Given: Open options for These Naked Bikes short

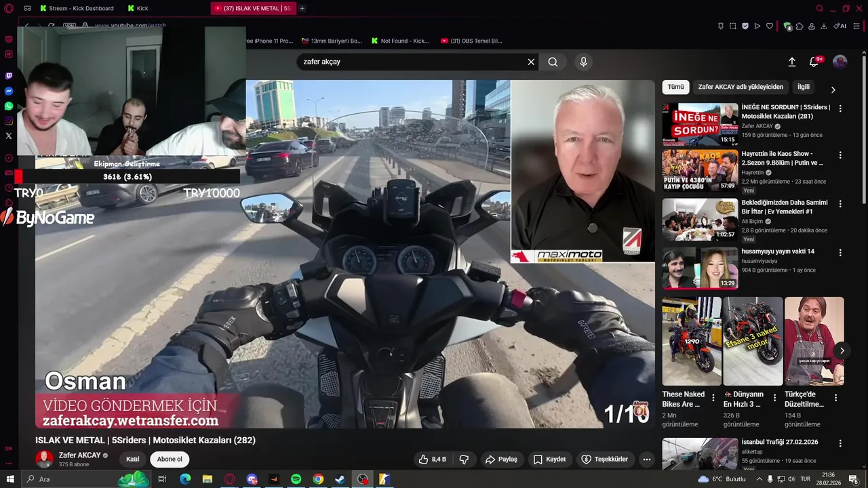Looking at the screenshot, I should [x=713, y=398].
